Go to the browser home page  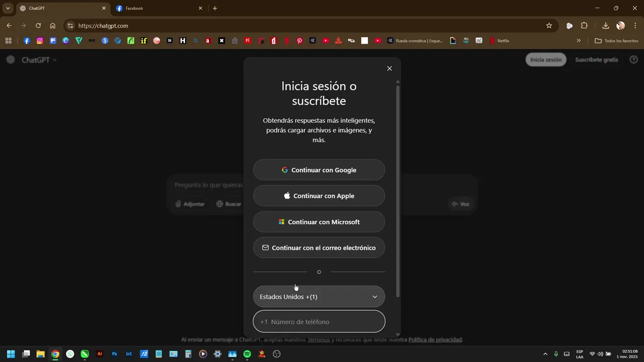[x=53, y=26]
